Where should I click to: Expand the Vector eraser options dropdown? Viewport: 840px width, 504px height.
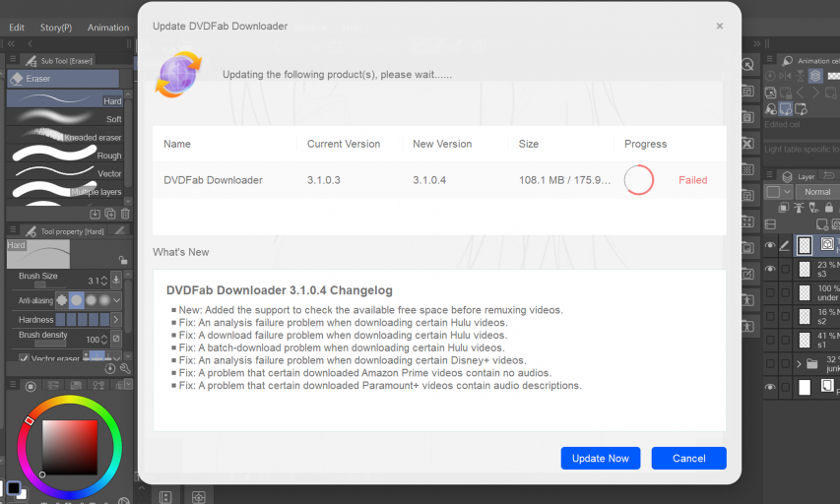[116, 357]
